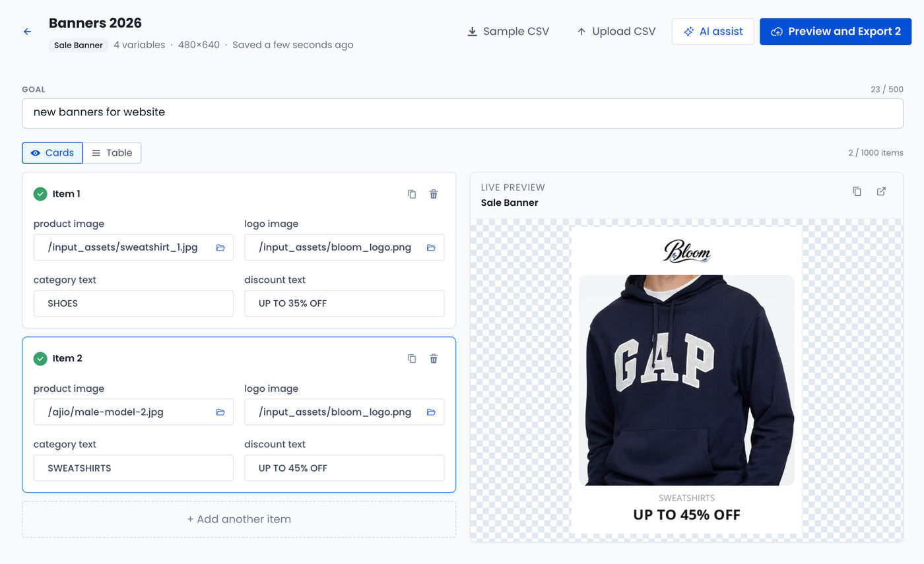Click the LIVE PREVIEW heading
The height and width of the screenshot is (564, 924).
tap(513, 187)
